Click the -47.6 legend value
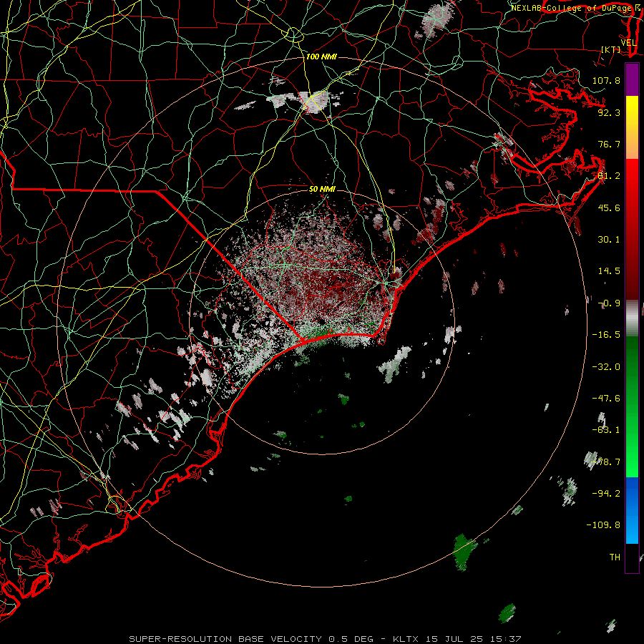This screenshot has height=644, width=644. 606,399
